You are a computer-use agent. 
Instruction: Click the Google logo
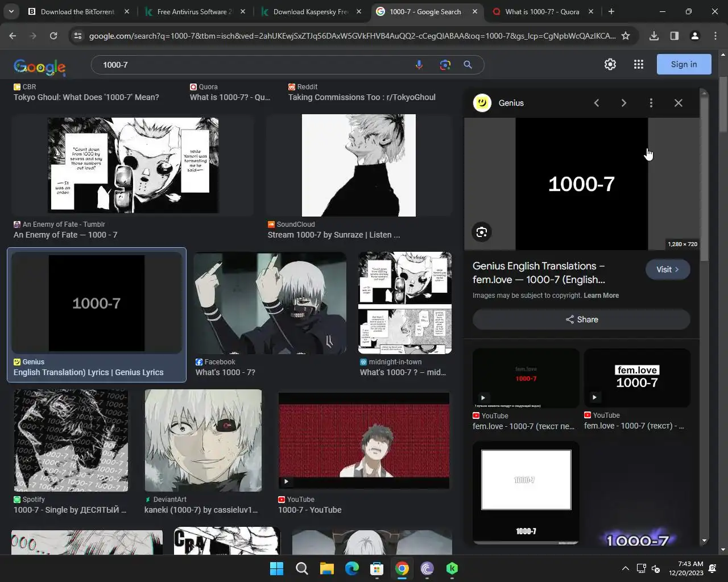(x=39, y=66)
